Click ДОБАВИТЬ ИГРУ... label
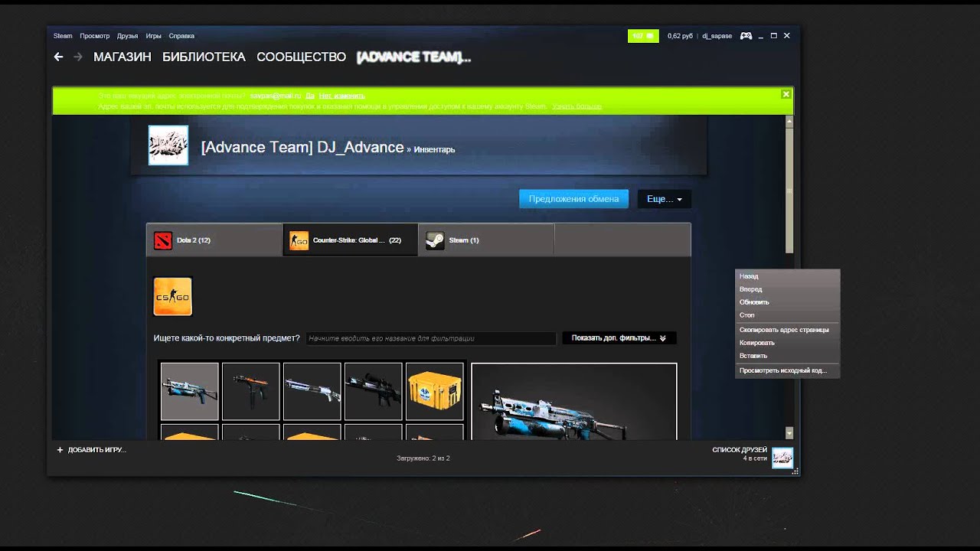The image size is (980, 551). click(96, 450)
